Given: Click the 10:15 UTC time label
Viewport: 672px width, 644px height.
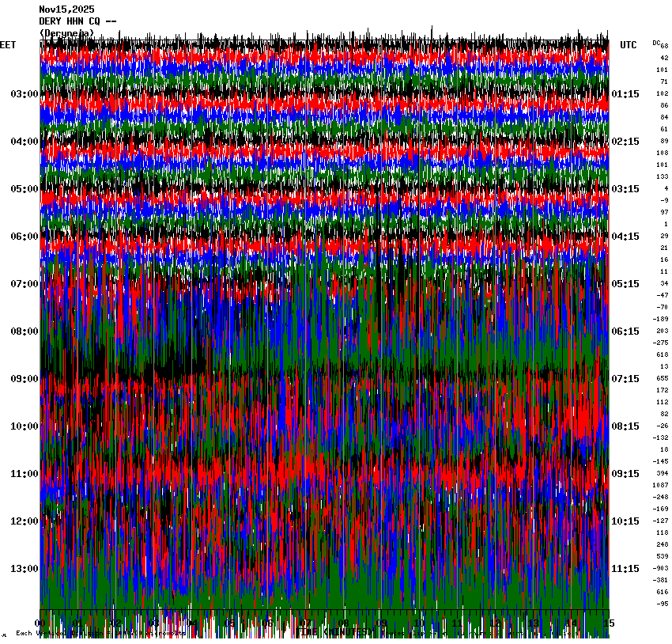Looking at the screenshot, I should 625,521.
